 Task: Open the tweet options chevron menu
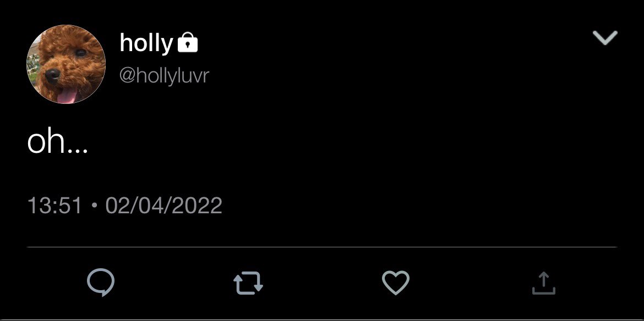click(605, 38)
